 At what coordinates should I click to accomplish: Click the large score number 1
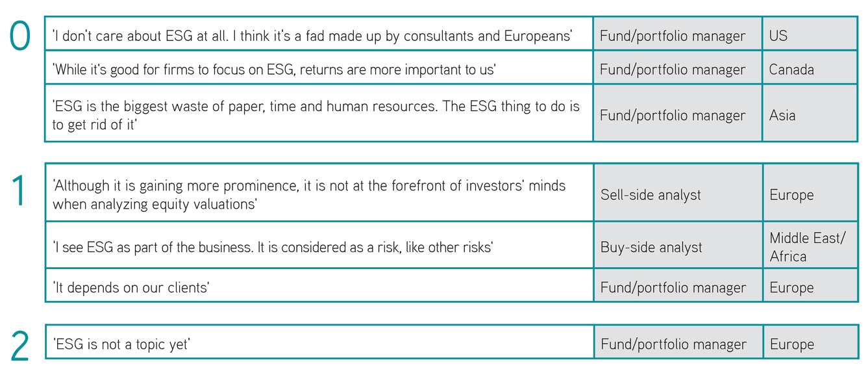[19, 191]
